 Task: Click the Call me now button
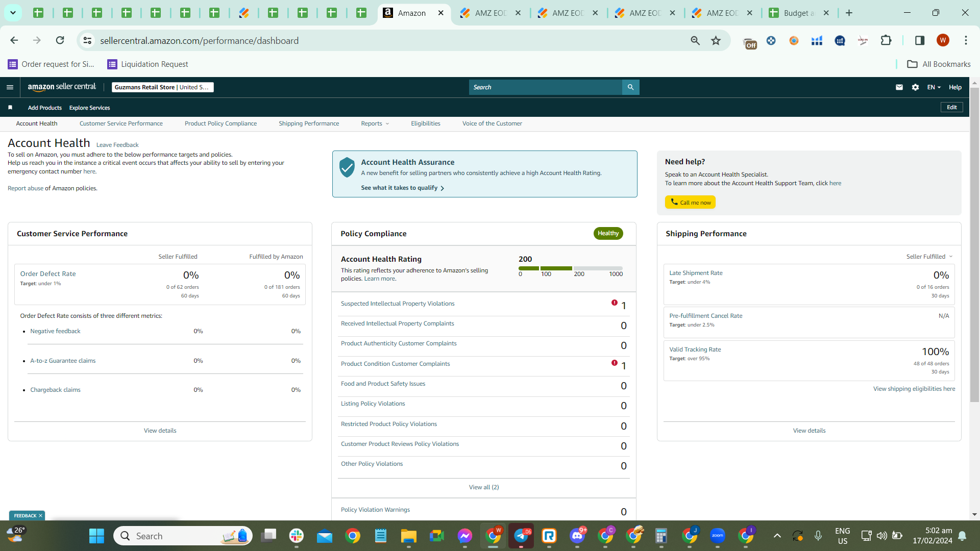pyautogui.click(x=690, y=202)
